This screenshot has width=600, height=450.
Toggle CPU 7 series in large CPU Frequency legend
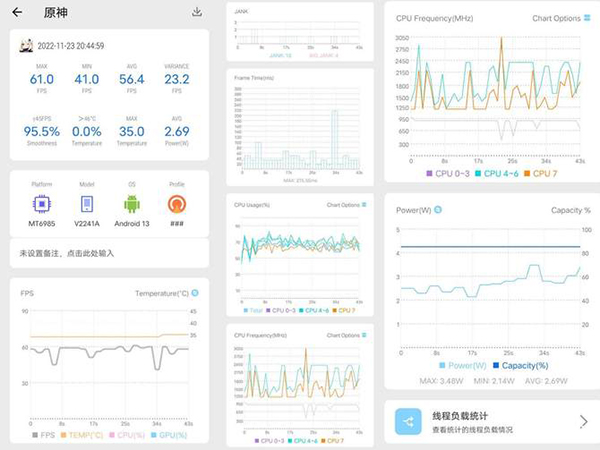541,174
